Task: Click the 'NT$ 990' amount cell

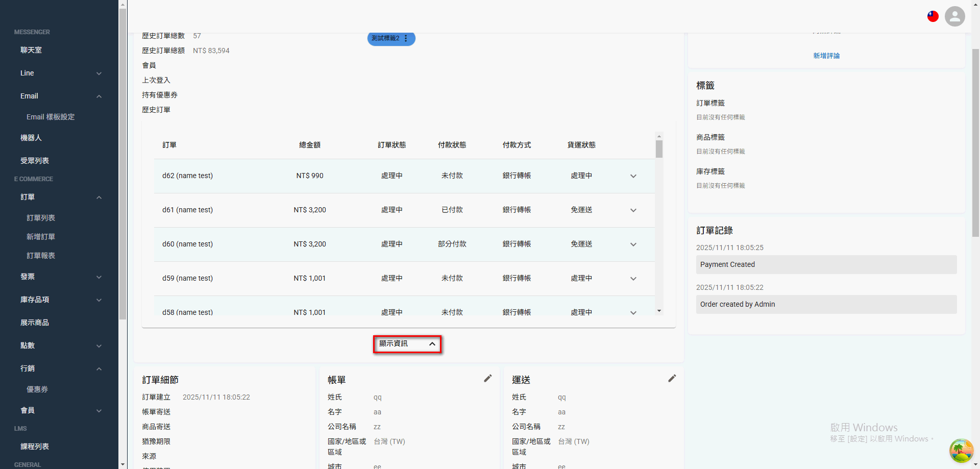Action: [310, 176]
